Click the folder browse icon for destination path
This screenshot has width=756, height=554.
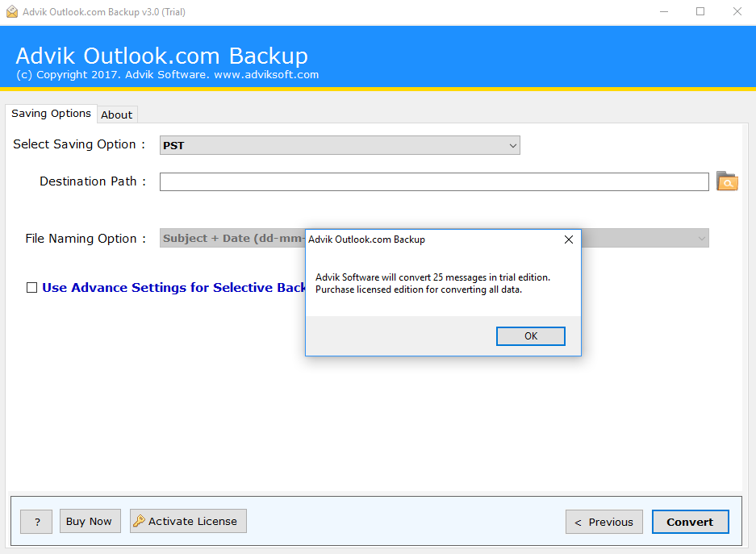(x=727, y=181)
